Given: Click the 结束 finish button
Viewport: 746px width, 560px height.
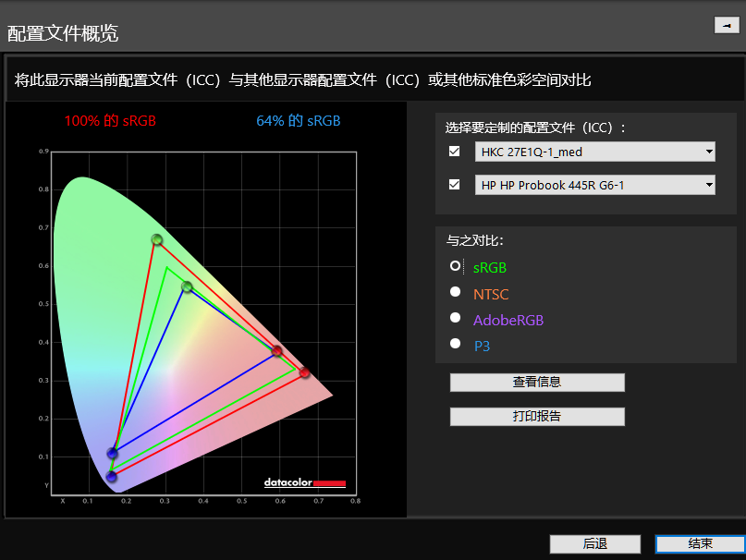Looking at the screenshot, I should tap(701, 543).
